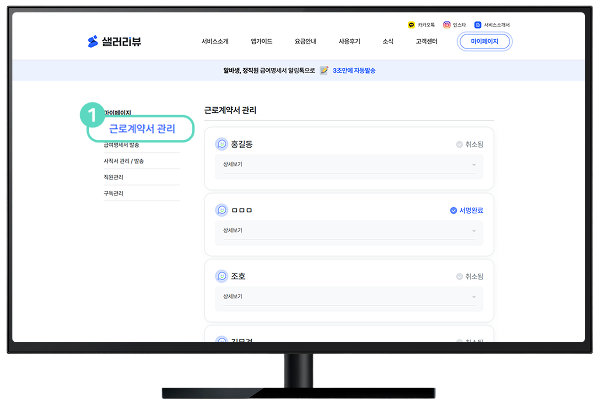Screen dimensions: 600x405
Task: Click the profile avatar icon beside 조호
Action: (222, 276)
